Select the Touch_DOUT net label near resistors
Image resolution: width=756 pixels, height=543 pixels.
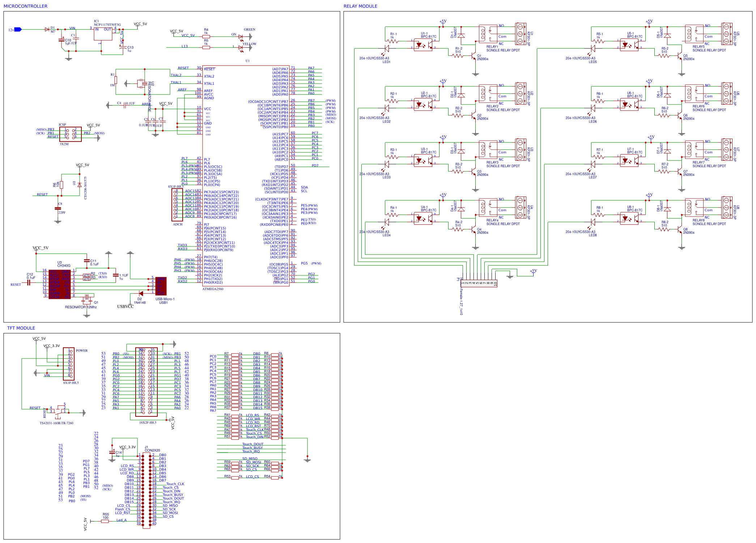(253, 444)
